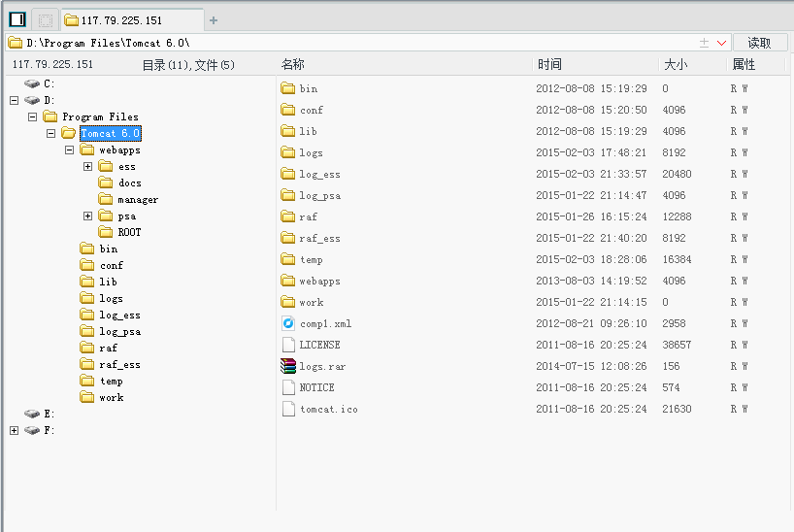Image resolution: width=794 pixels, height=532 pixels.
Task: Click the webapps folder icon in file list
Action: [288, 281]
